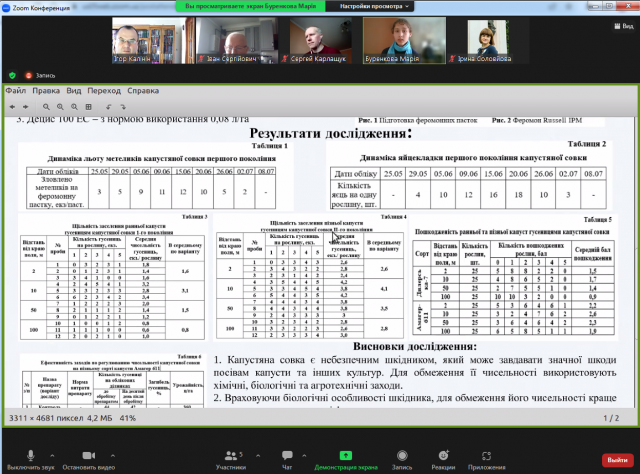Click Рис. 1 Підготовка феромонних пасток caption
This screenshot has height=474, width=640.
[x=418, y=120]
